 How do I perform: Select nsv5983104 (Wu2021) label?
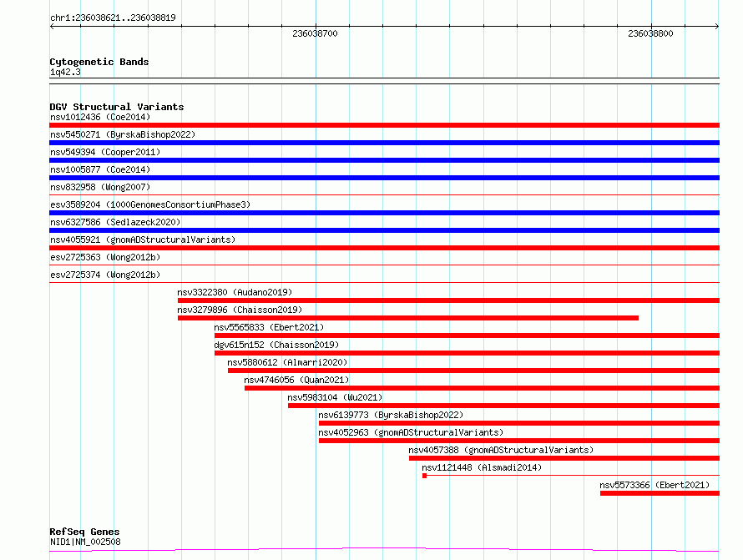pyautogui.click(x=335, y=397)
